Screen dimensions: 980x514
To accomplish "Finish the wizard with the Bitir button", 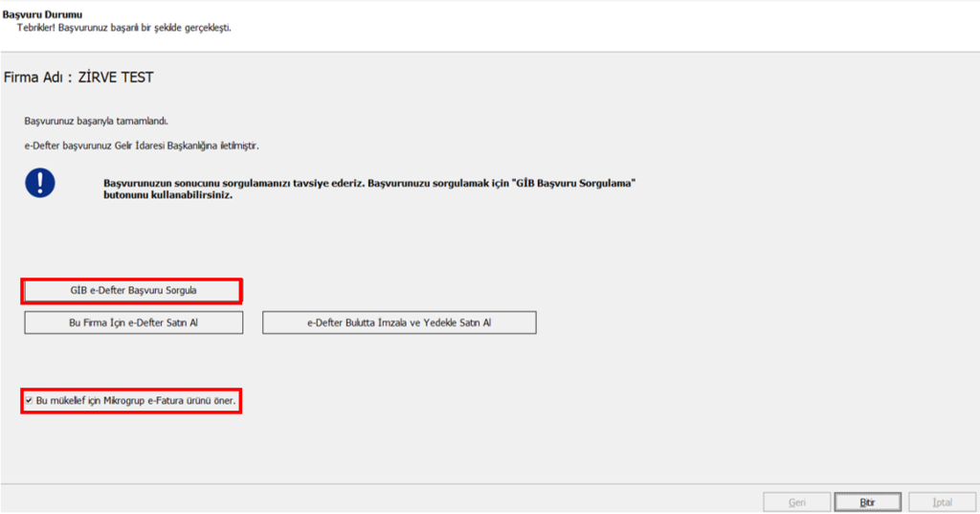I will (x=867, y=503).
